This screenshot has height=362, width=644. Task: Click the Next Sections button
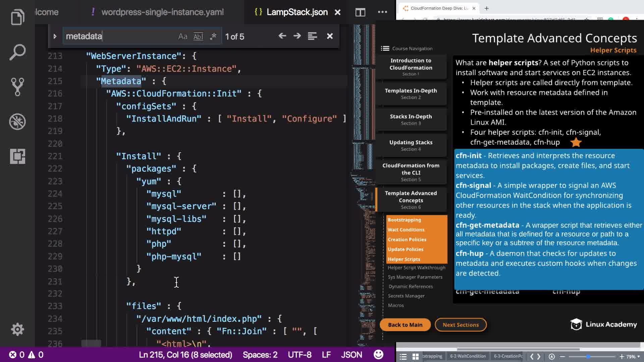coord(461,325)
